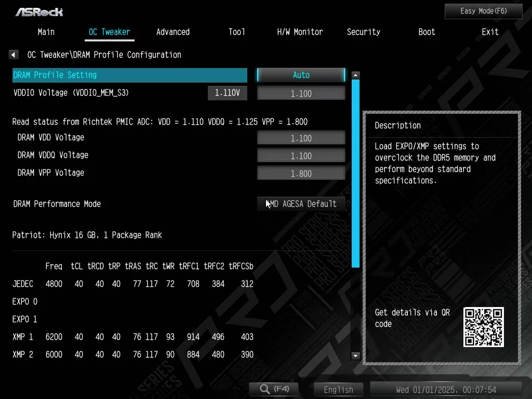Open the DRAM Profile Setting Auto dropdown

click(x=301, y=75)
